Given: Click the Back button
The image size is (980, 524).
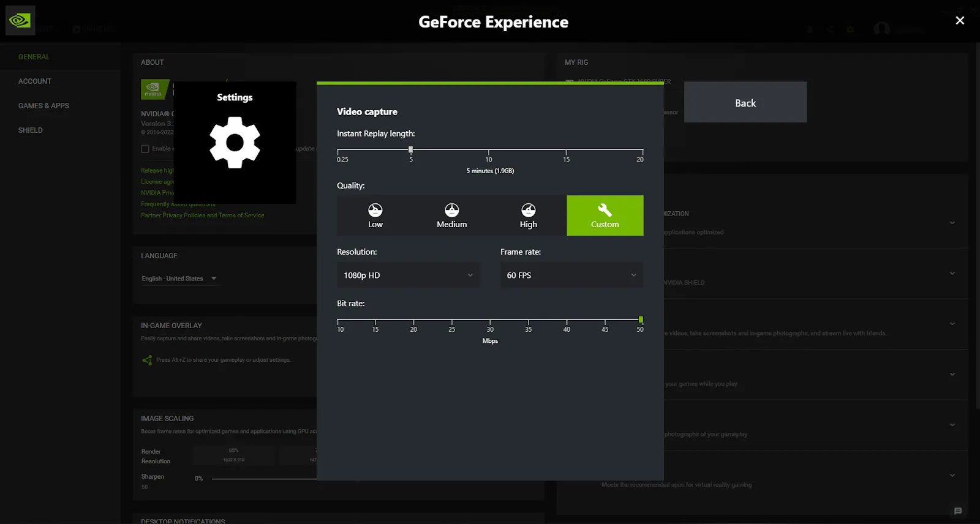Looking at the screenshot, I should pos(745,102).
